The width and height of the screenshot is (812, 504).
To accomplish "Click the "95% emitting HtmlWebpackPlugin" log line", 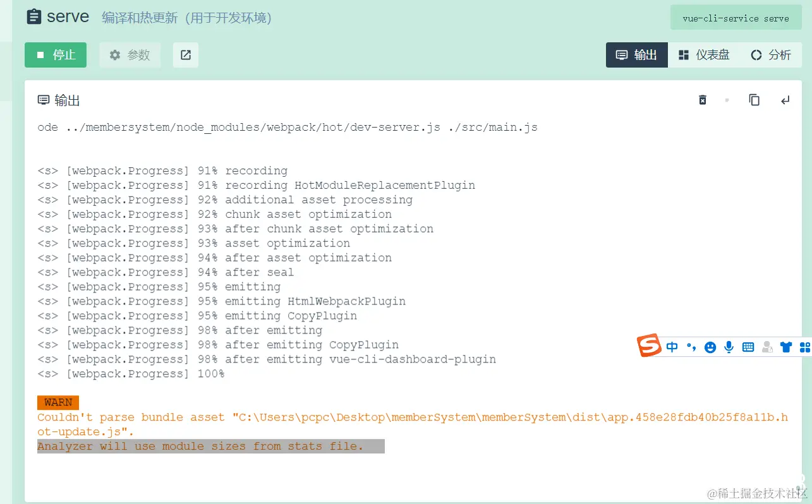I will [222, 301].
